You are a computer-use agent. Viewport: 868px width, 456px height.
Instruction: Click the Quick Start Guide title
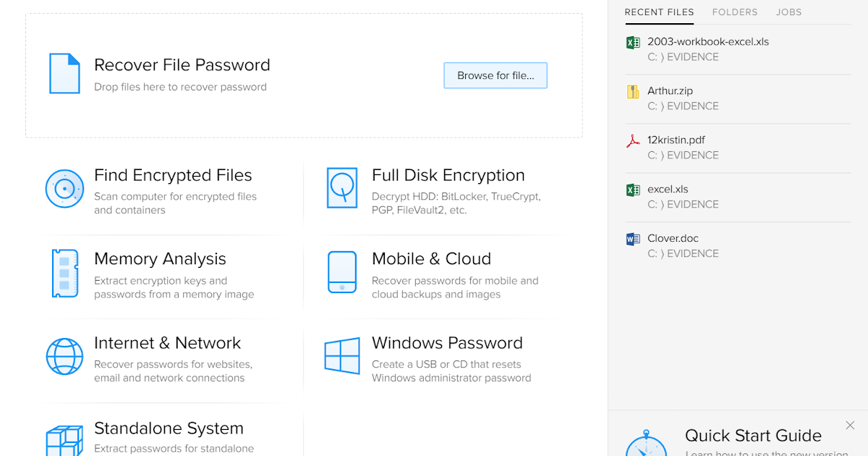pyautogui.click(x=753, y=436)
